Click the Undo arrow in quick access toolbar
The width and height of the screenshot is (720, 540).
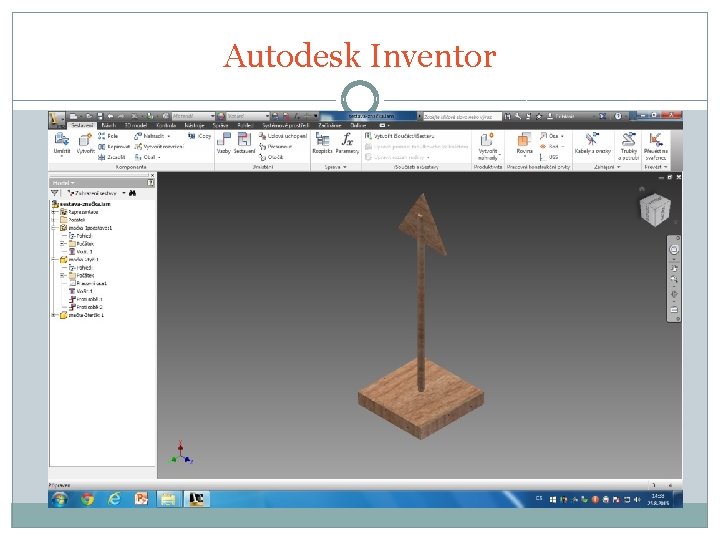tap(110, 116)
